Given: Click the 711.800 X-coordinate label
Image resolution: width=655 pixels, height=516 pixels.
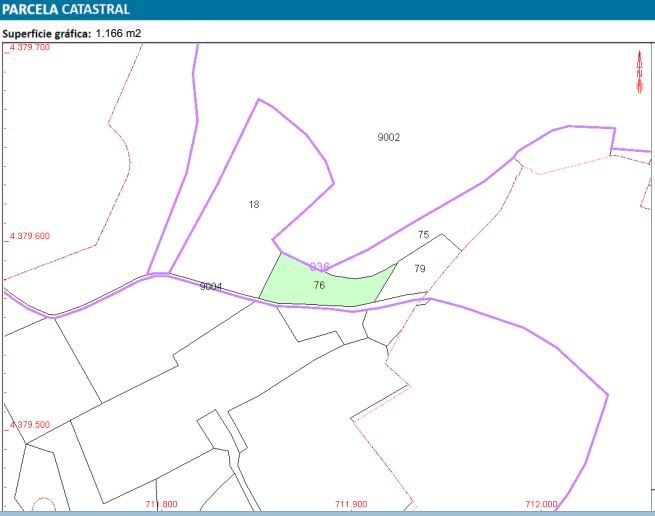Looking at the screenshot, I should pos(161,504).
